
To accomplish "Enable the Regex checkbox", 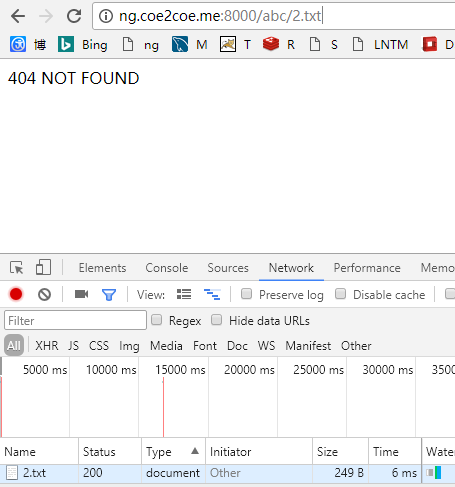I will click(x=156, y=320).
